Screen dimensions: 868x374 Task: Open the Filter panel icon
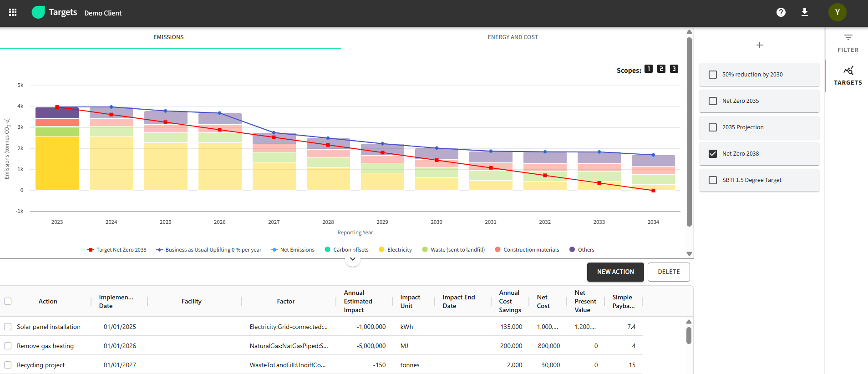coord(848,43)
